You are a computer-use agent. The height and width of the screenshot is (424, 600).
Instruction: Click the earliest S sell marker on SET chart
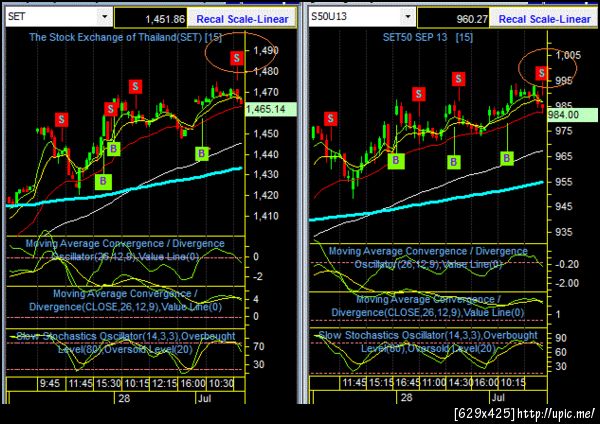[x=62, y=120]
